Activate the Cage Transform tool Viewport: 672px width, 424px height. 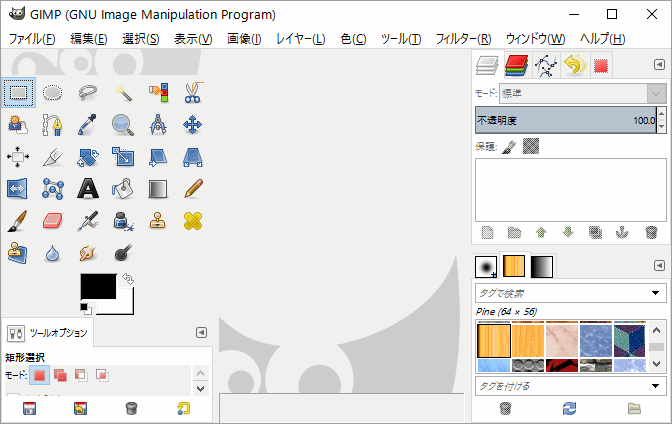point(53,189)
